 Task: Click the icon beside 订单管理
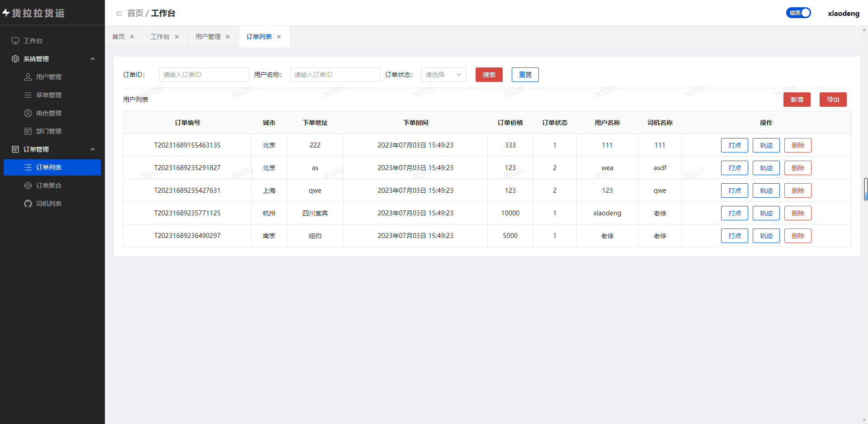click(15, 149)
